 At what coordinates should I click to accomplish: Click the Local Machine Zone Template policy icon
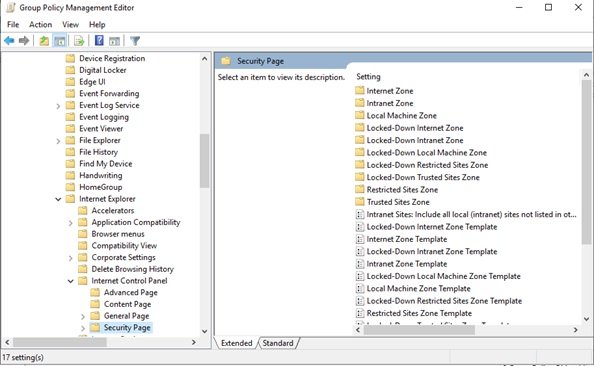(360, 288)
